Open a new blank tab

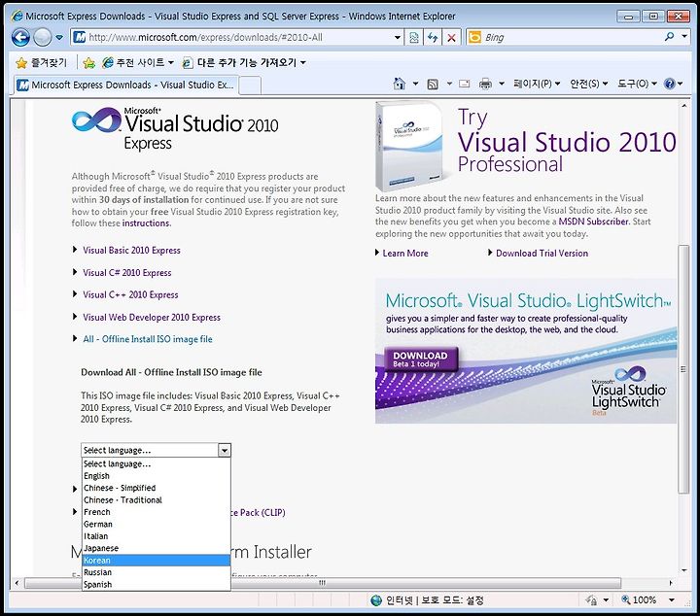click(x=250, y=86)
